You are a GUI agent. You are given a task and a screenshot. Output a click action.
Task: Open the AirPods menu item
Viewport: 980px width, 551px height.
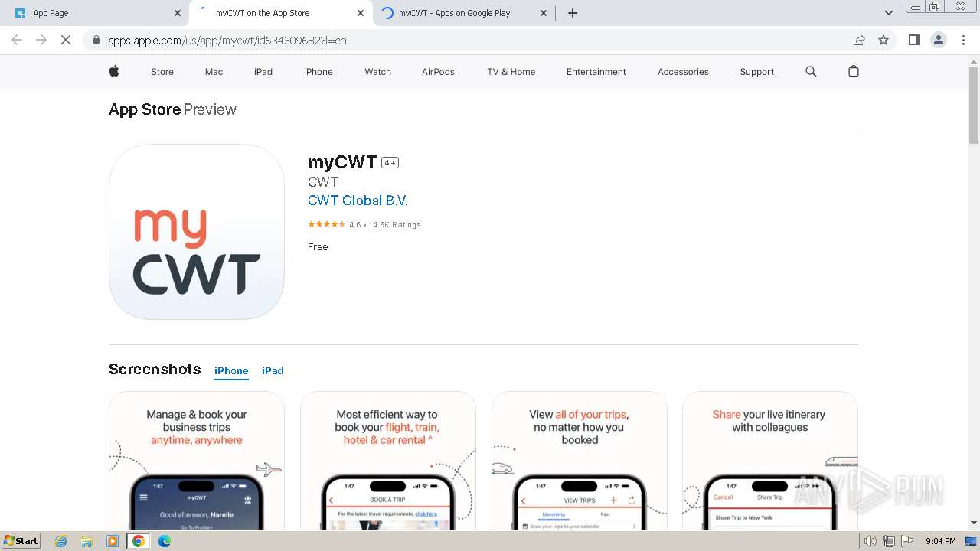pos(438,71)
